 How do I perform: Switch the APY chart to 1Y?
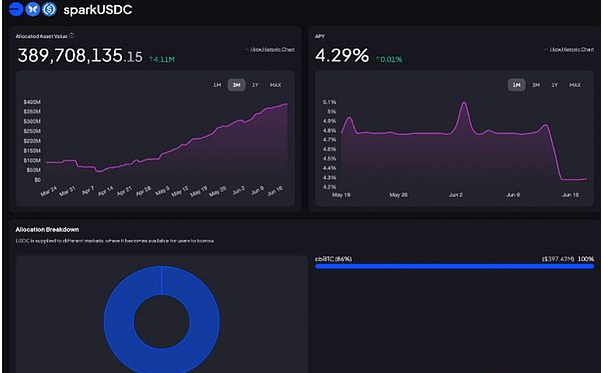pos(554,85)
